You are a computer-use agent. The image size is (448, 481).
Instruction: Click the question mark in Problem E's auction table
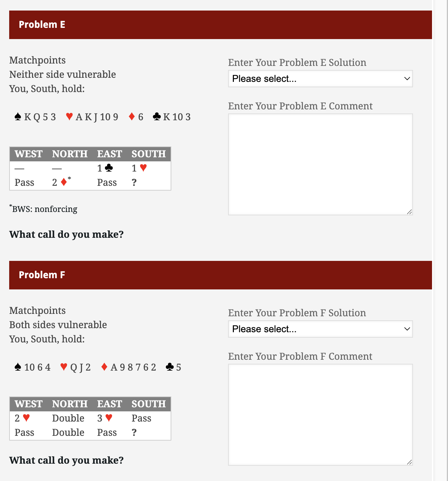coord(134,182)
